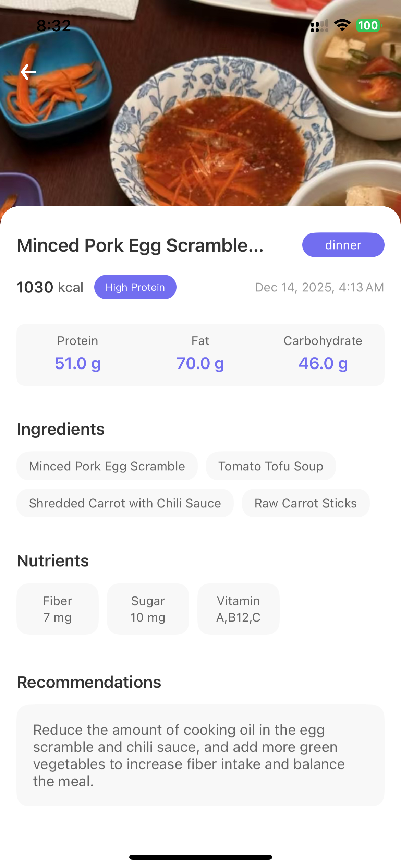
Task: Tap the battery indicator showing 100
Action: click(368, 25)
